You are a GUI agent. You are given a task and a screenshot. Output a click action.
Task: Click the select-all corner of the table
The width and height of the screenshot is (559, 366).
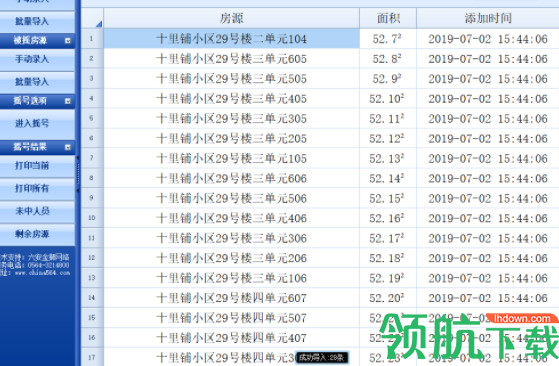click(92, 18)
